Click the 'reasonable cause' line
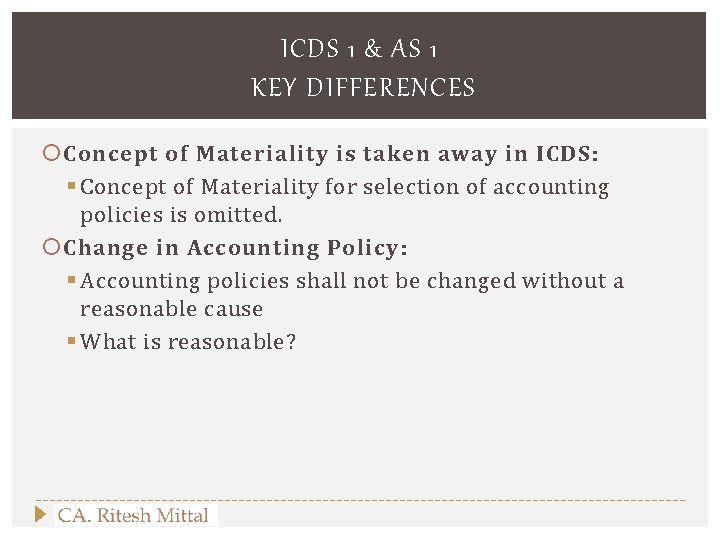This screenshot has width=720, height=540. [x=171, y=310]
